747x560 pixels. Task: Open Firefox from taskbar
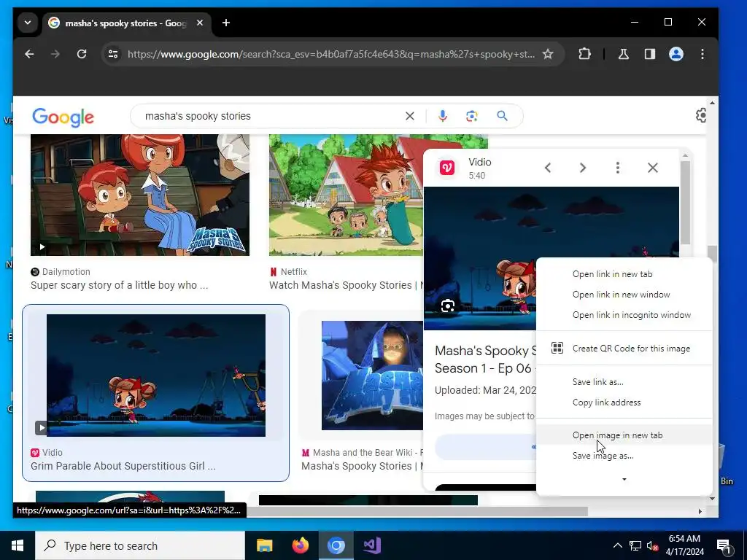tap(300, 545)
